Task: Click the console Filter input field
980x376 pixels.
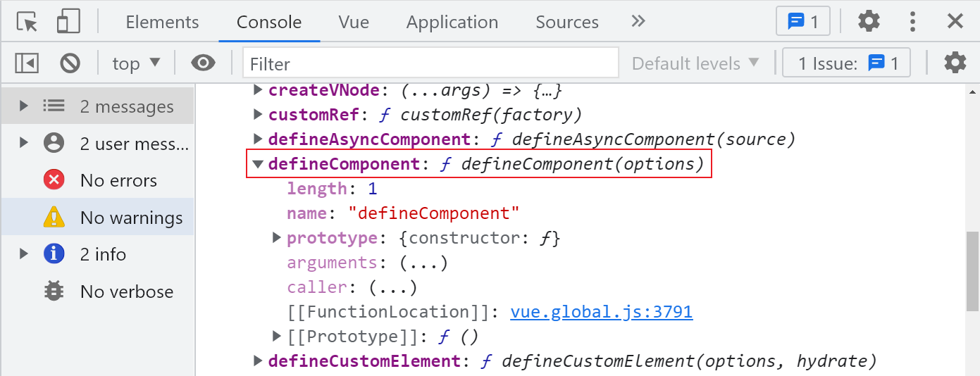Action: point(430,63)
